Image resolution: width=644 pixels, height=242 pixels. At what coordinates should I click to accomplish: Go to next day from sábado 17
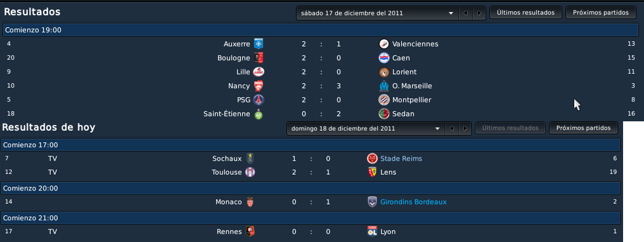(x=479, y=13)
